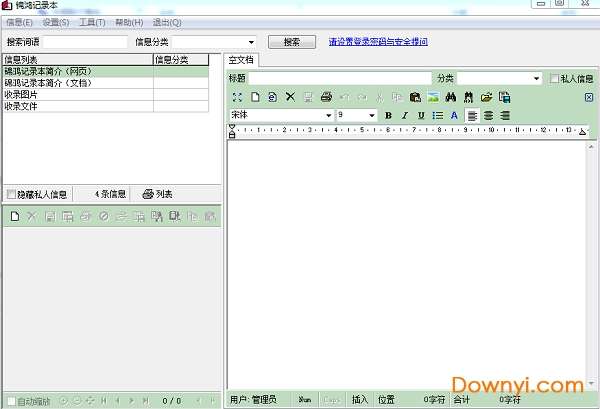Screen dimensions: 600x409
Task: Open file using folder icon
Action: click(x=486, y=97)
